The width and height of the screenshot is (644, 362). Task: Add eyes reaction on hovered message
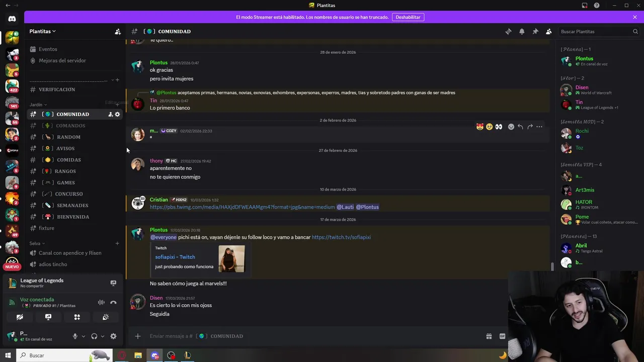[499, 127]
